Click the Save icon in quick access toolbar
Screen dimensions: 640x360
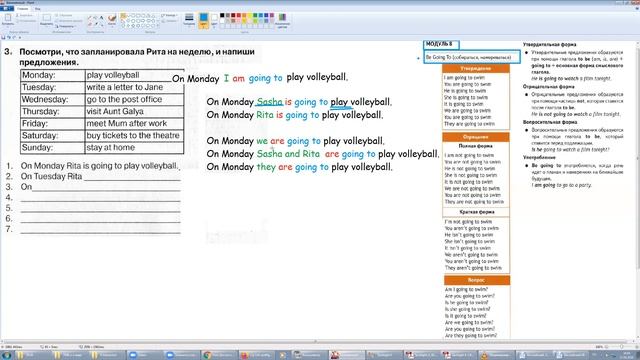pyautogui.click(x=4, y=37)
